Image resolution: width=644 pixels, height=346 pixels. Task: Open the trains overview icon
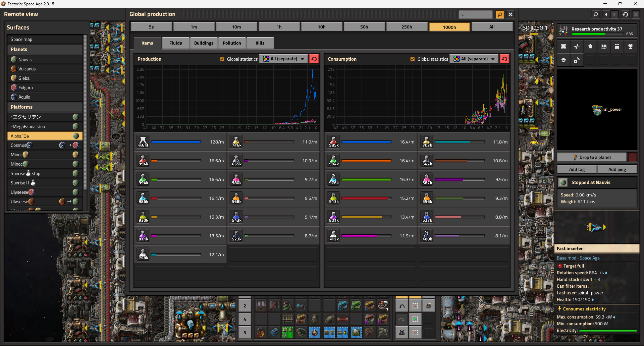(x=617, y=47)
